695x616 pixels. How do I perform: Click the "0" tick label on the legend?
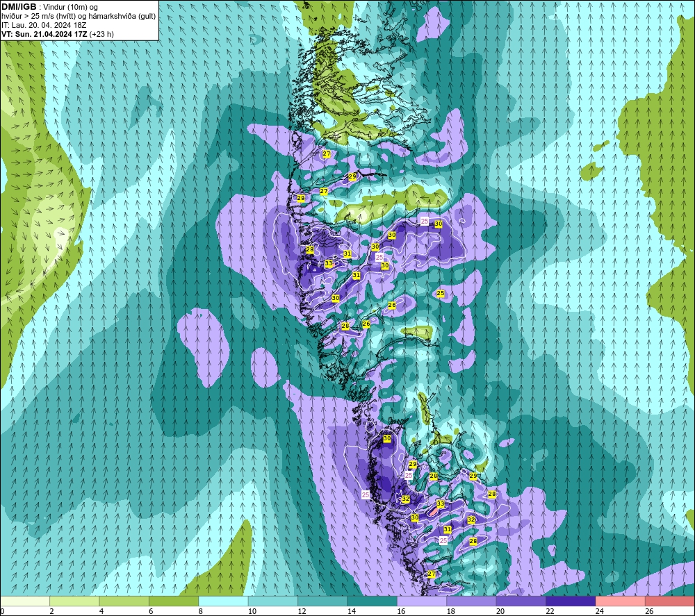click(2, 611)
